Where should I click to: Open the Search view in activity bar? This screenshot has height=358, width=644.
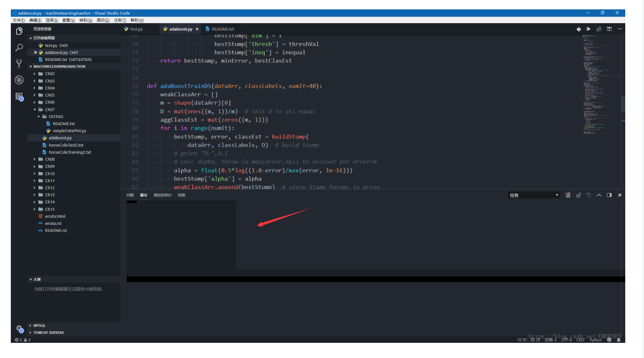click(x=19, y=47)
